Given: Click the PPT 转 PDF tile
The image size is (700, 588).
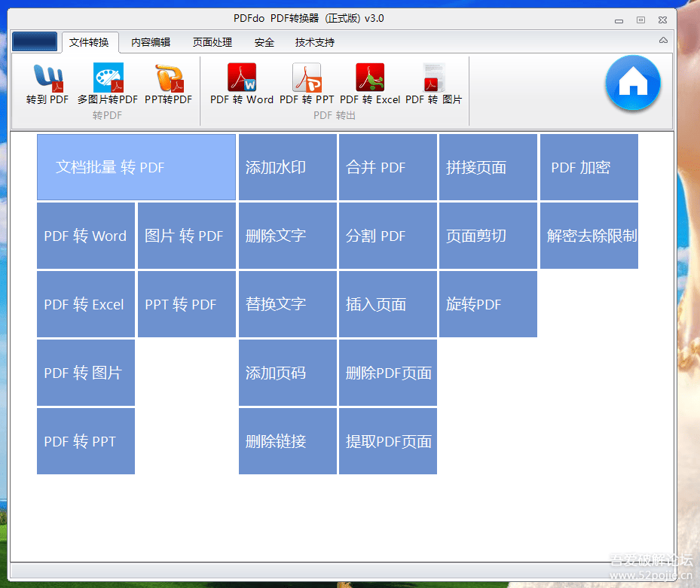Looking at the screenshot, I should (x=187, y=304).
